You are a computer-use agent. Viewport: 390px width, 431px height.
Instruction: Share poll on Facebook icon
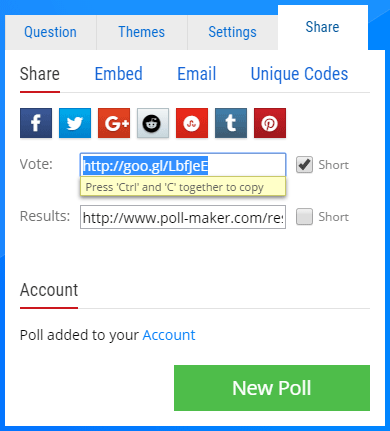coord(36,123)
